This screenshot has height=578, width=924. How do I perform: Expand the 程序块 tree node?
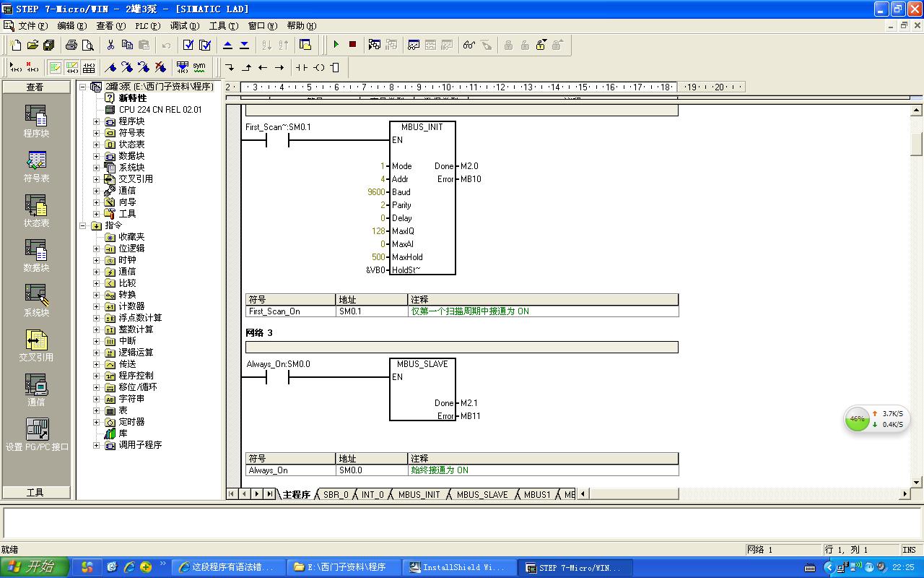97,121
